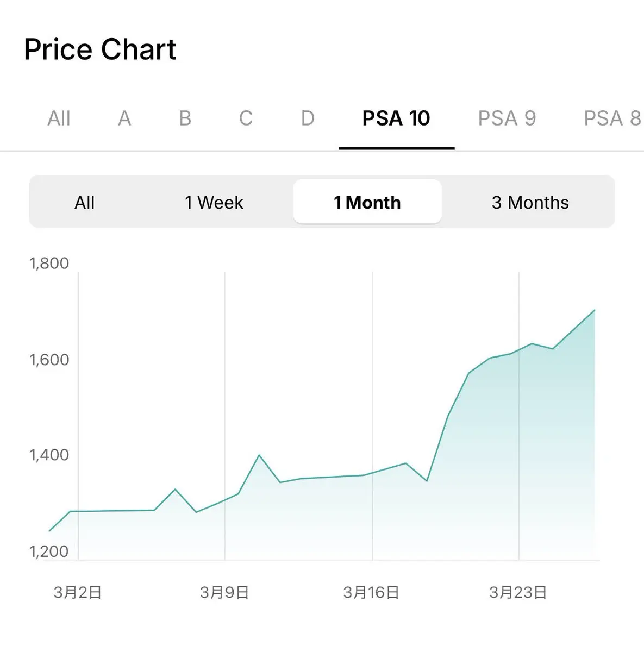The image size is (644, 652).
Task: Tap the chart line's latest peak point
Action: [595, 310]
